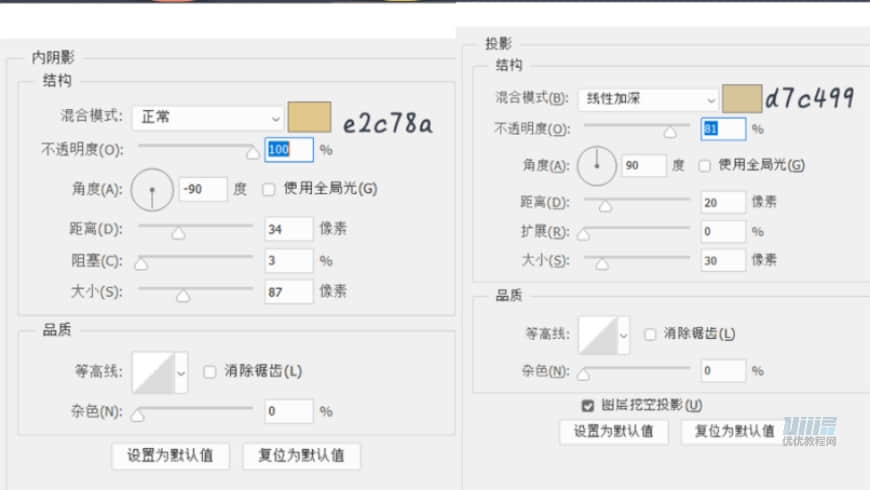Expand Inner Shadow contour picker arrow
Viewport: 870px width, 490px height.
click(181, 372)
